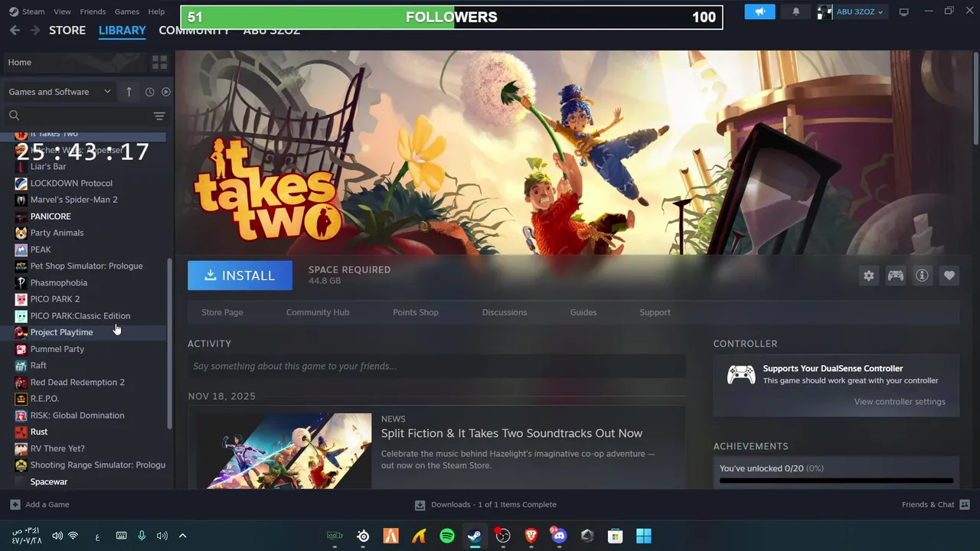This screenshot has height=551, width=980.
Task: Open the Guides tab
Action: pos(583,312)
